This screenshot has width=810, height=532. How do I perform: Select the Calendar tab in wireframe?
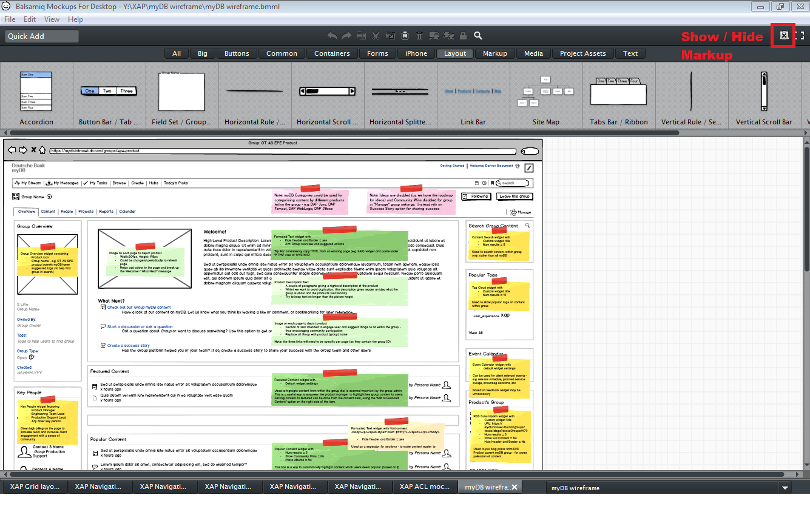click(x=127, y=212)
